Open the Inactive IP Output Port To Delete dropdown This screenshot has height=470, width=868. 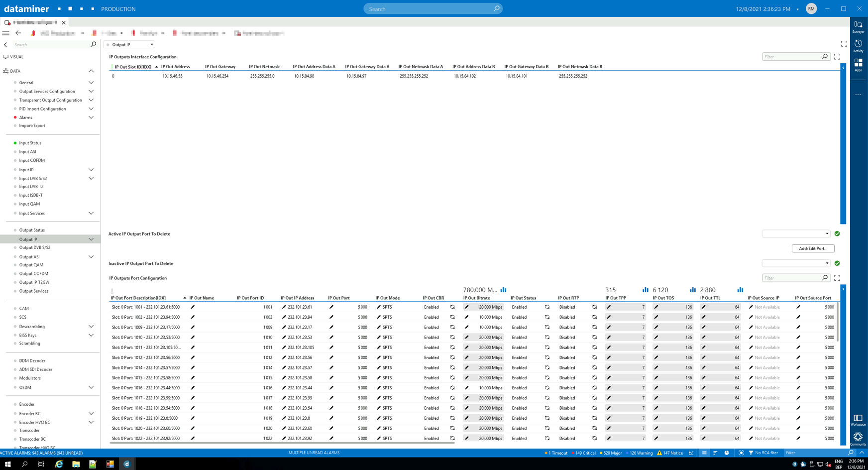pos(796,263)
